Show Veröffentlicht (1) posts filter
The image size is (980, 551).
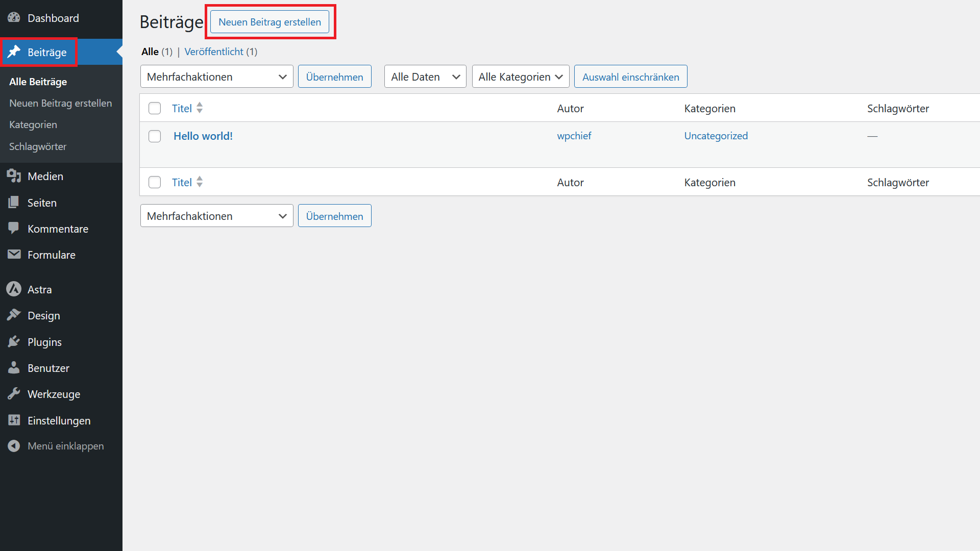pyautogui.click(x=220, y=52)
